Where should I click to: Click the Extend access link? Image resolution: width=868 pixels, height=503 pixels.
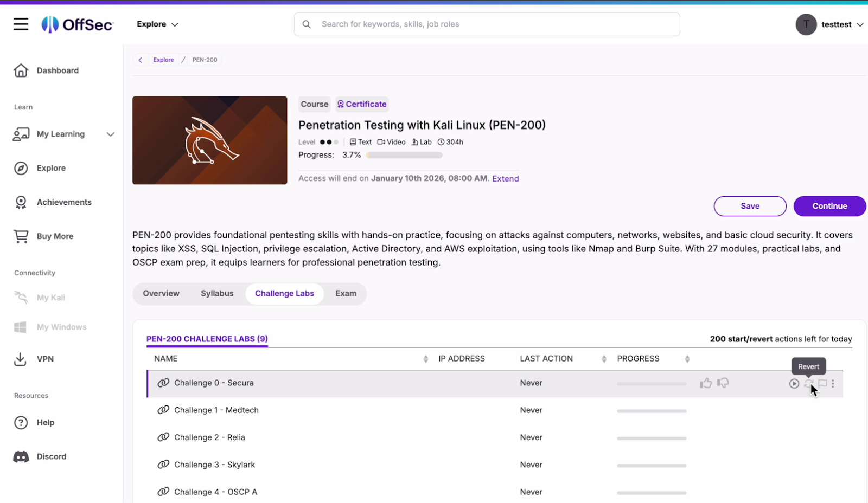pyautogui.click(x=506, y=178)
